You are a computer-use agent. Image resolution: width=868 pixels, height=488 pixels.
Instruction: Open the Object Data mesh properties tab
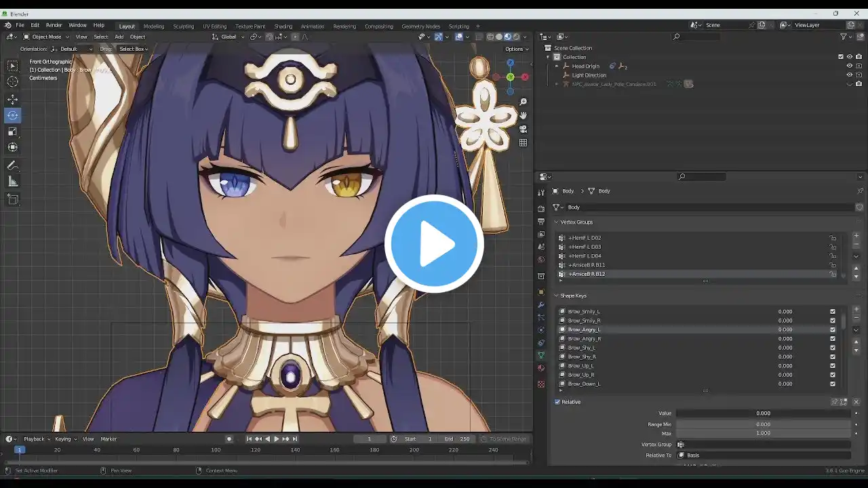541,355
